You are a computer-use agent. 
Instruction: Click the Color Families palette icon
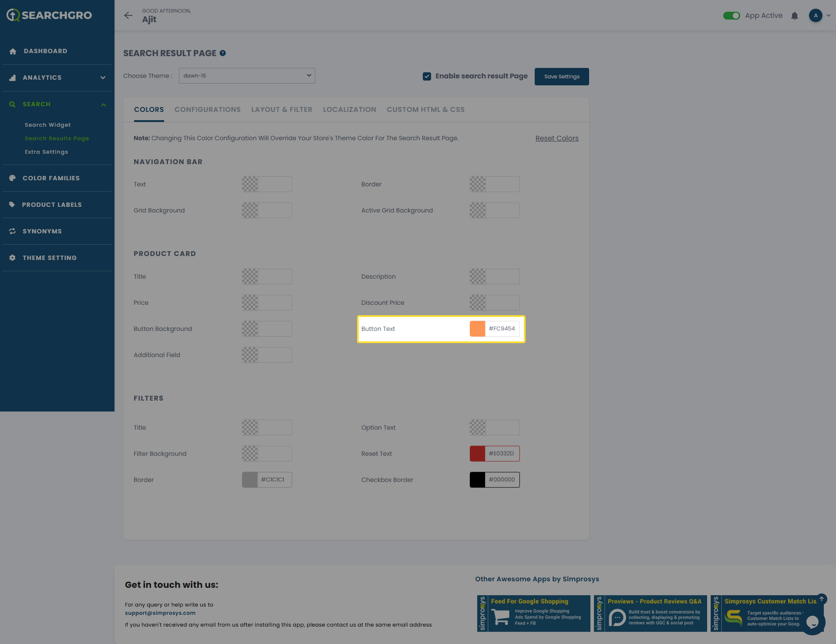pyautogui.click(x=13, y=178)
